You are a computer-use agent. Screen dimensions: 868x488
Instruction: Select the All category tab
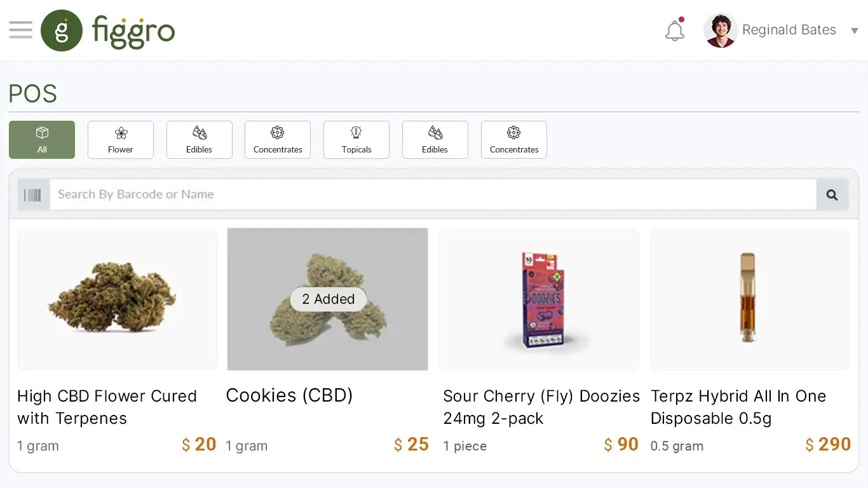point(42,140)
